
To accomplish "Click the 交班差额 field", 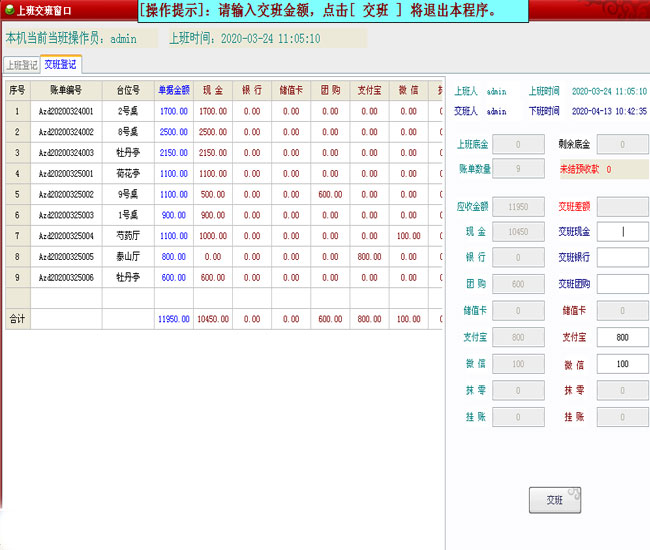I will pos(623,206).
